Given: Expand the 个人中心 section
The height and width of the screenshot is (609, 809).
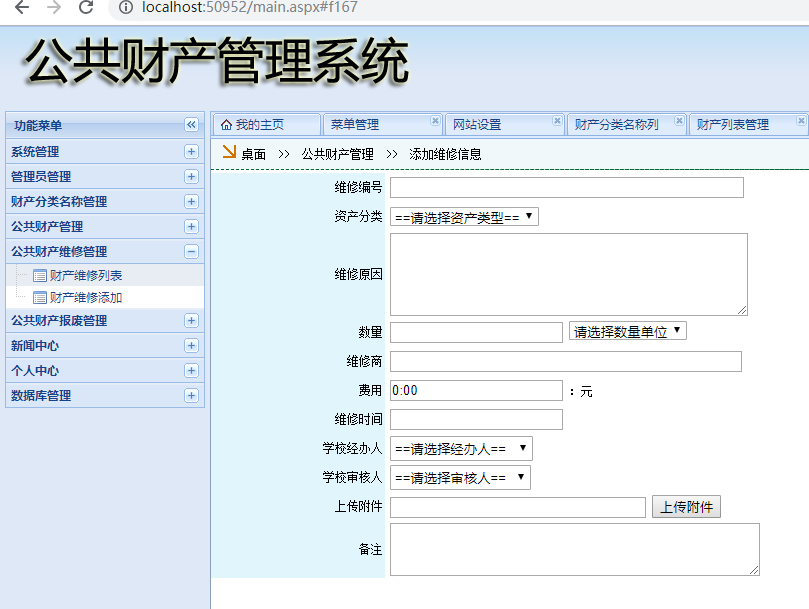Looking at the screenshot, I should tap(191, 371).
